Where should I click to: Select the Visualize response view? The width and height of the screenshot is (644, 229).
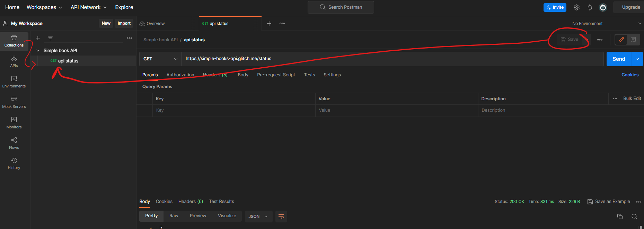point(227,216)
